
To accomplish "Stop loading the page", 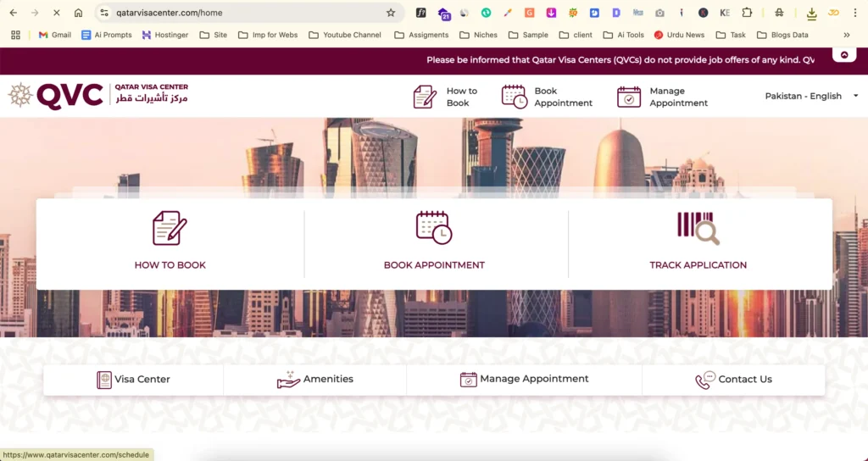I will pyautogui.click(x=56, y=13).
